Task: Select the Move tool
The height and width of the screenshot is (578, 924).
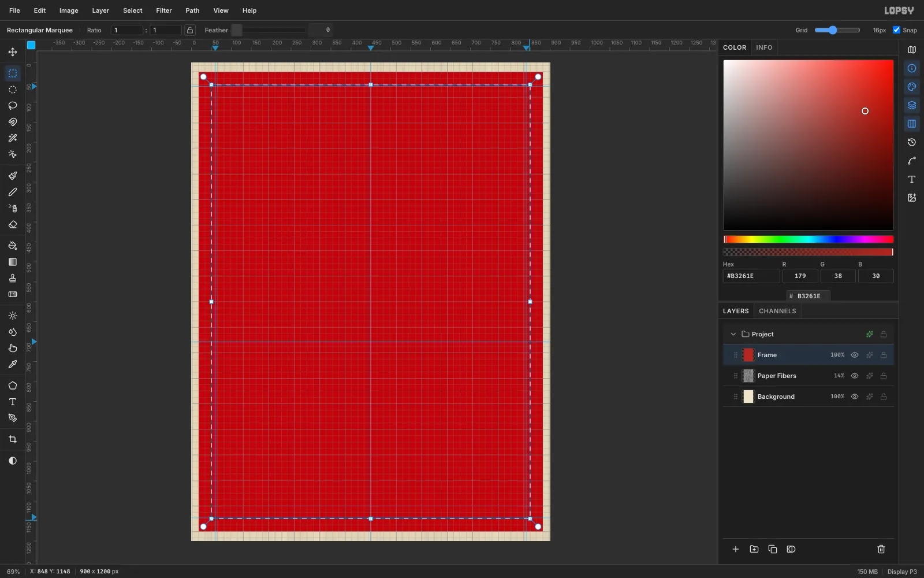Action: coord(13,52)
